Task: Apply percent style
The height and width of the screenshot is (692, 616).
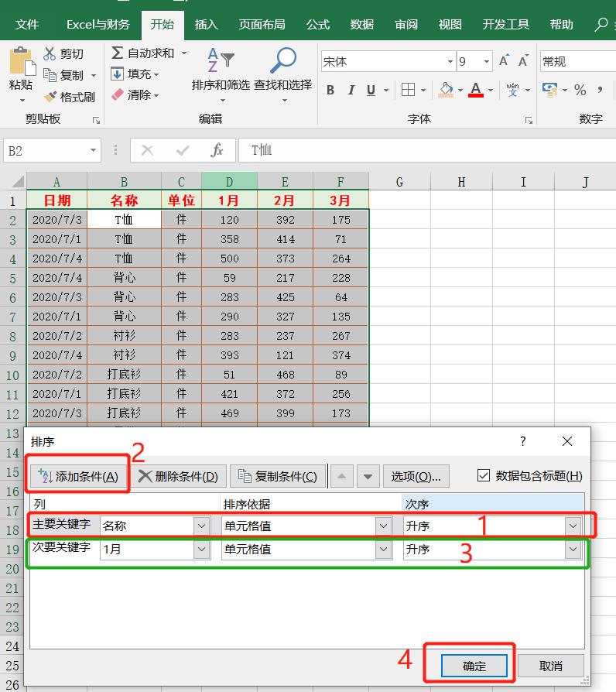Action: [580, 90]
